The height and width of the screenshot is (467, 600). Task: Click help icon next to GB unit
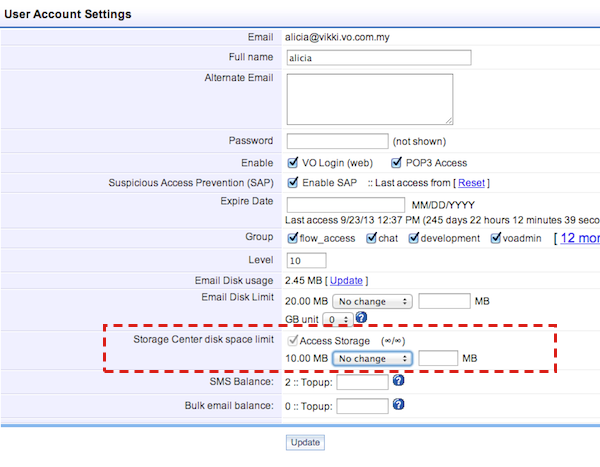tap(361, 318)
